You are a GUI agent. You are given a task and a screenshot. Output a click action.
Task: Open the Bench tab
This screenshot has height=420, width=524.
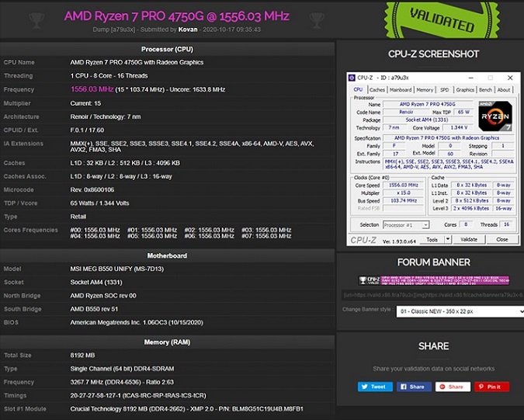coord(485,90)
